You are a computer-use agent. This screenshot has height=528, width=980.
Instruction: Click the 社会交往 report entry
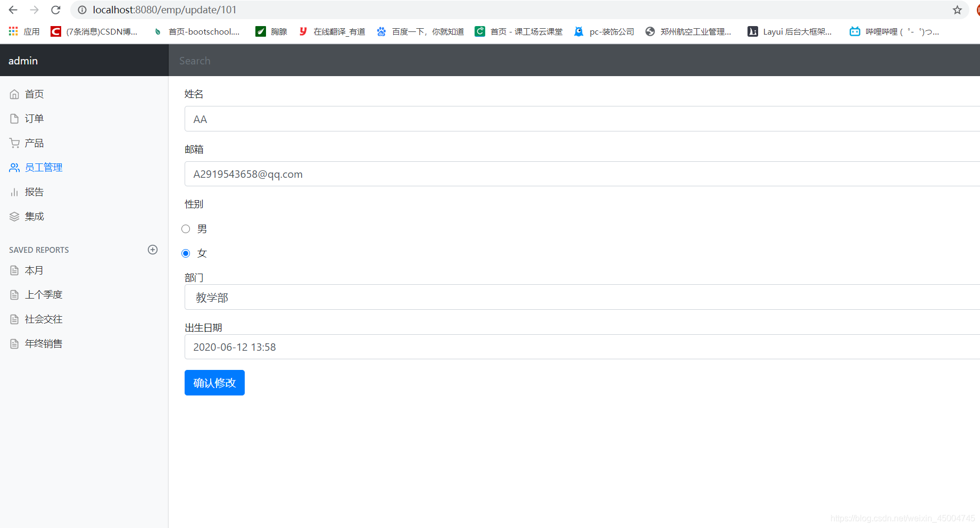click(x=43, y=319)
